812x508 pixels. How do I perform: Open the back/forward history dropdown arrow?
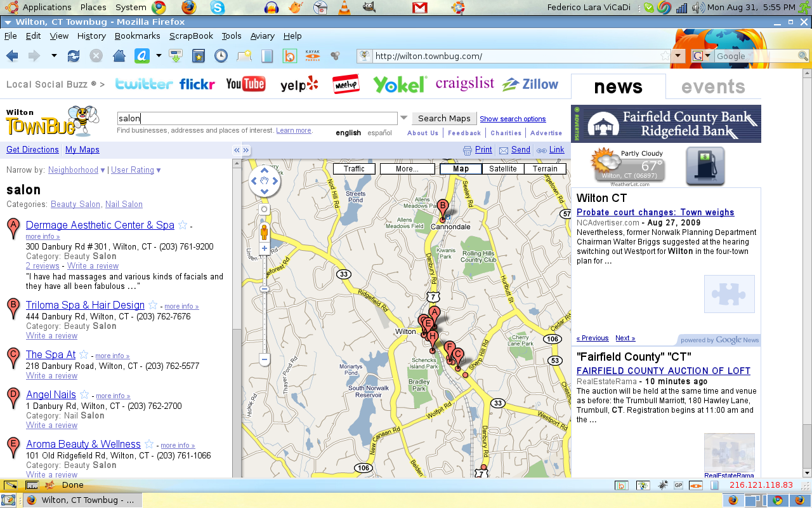tap(54, 56)
